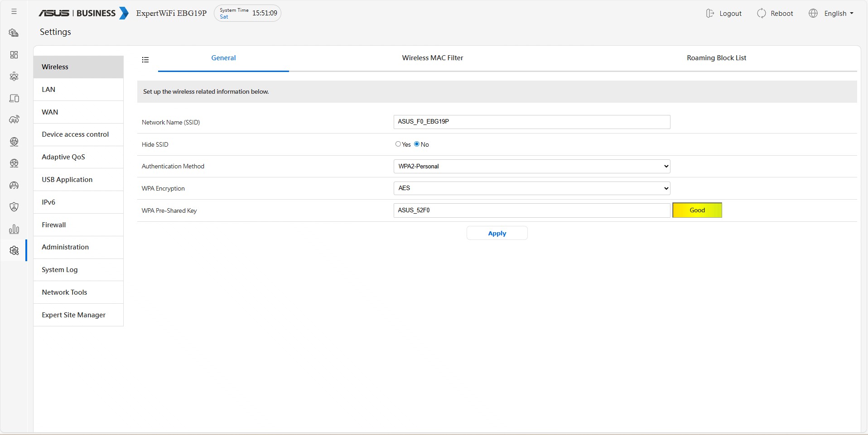This screenshot has height=435, width=868.
Task: Open the laptop and phone devices icon
Action: tap(14, 98)
